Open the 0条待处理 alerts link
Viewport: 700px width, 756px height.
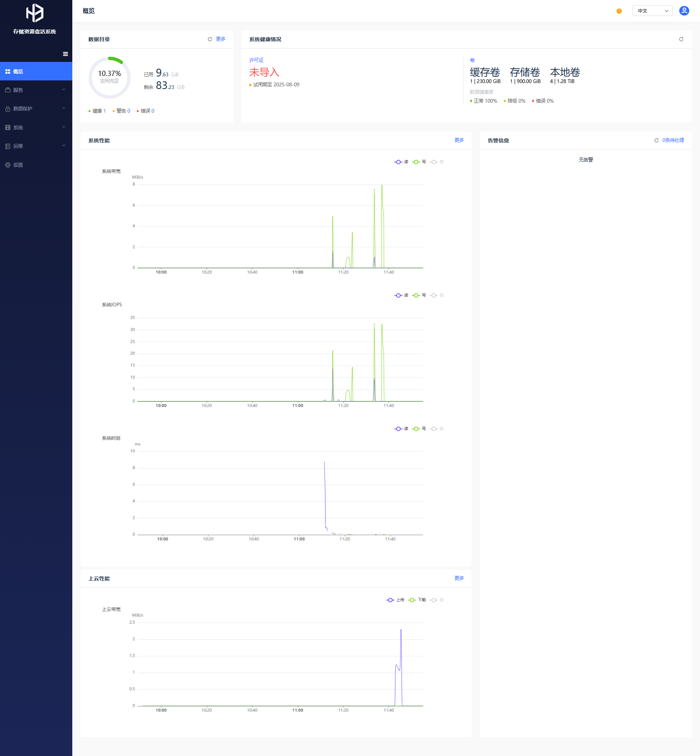(x=673, y=140)
